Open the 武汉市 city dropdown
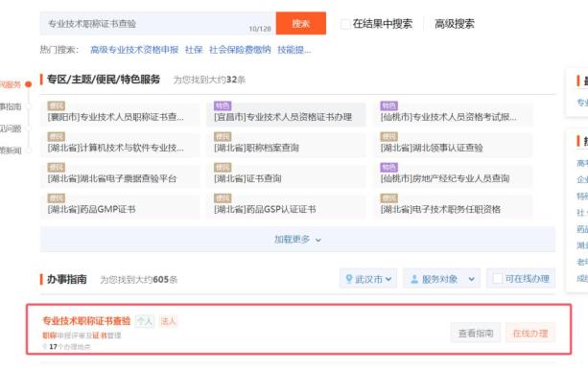The image size is (588, 371). (368, 279)
